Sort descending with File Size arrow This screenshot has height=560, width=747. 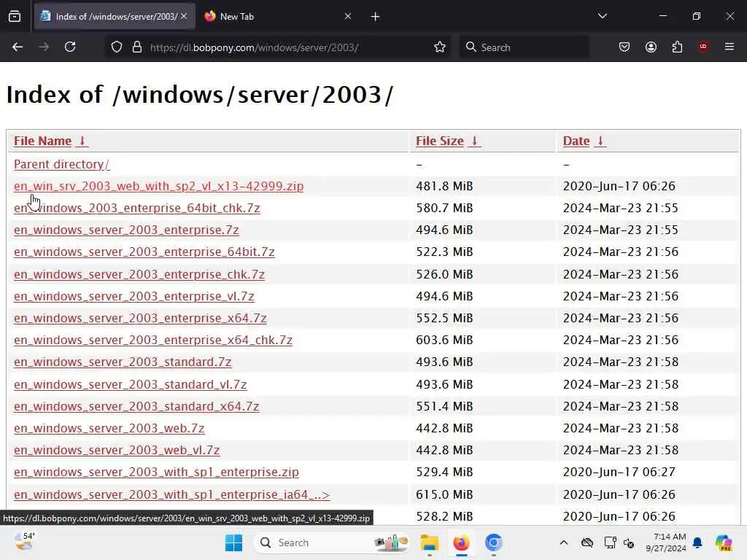474,141
